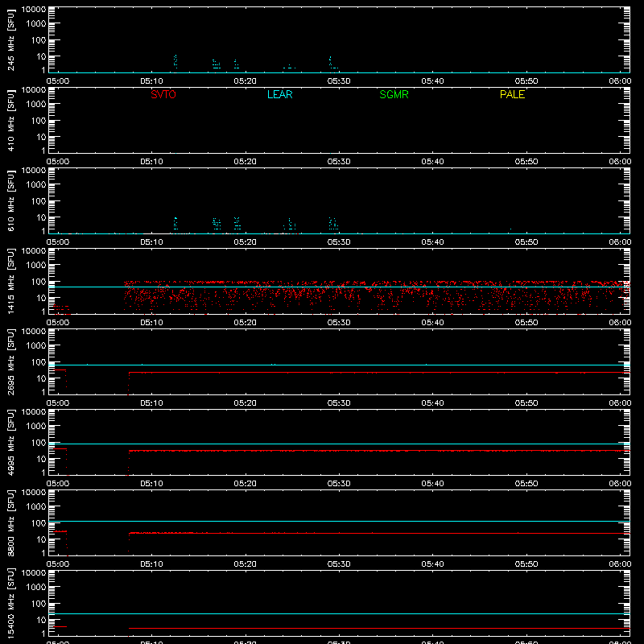
Task: Click the yellow PALE station legend label
Action: pyautogui.click(x=512, y=94)
